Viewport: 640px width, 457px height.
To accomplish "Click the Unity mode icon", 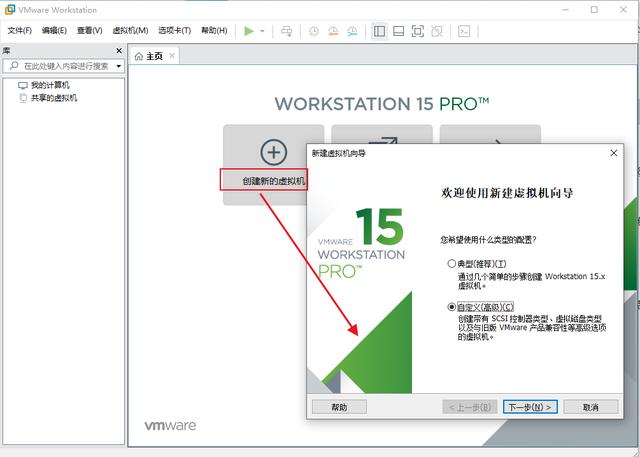I will click(437, 31).
